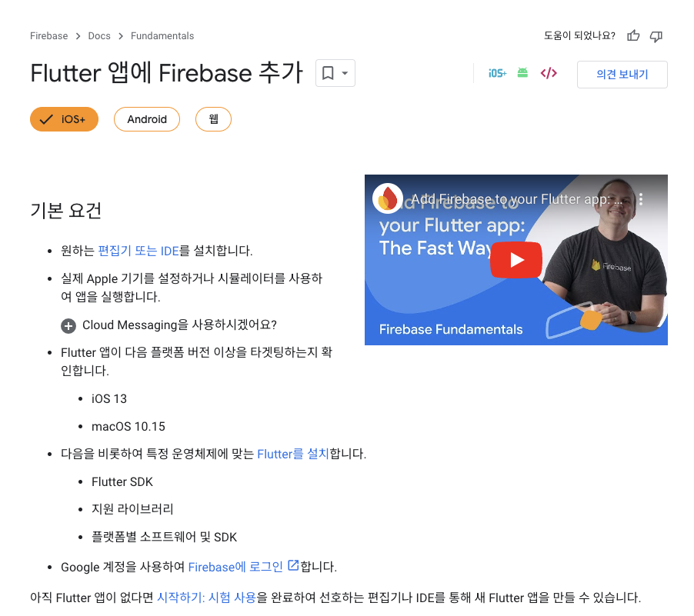Go to Fundamentals breadcrumb item
This screenshot has width=694, height=616.
pos(162,36)
